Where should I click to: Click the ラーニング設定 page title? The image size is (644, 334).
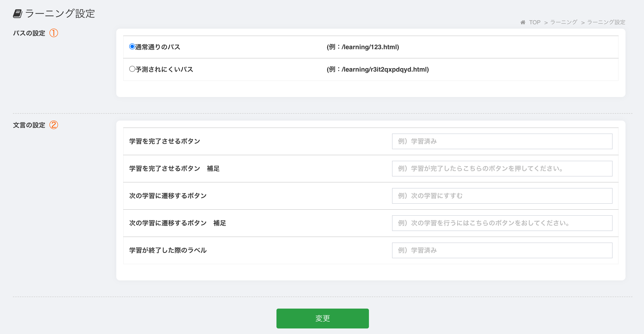coord(60,13)
